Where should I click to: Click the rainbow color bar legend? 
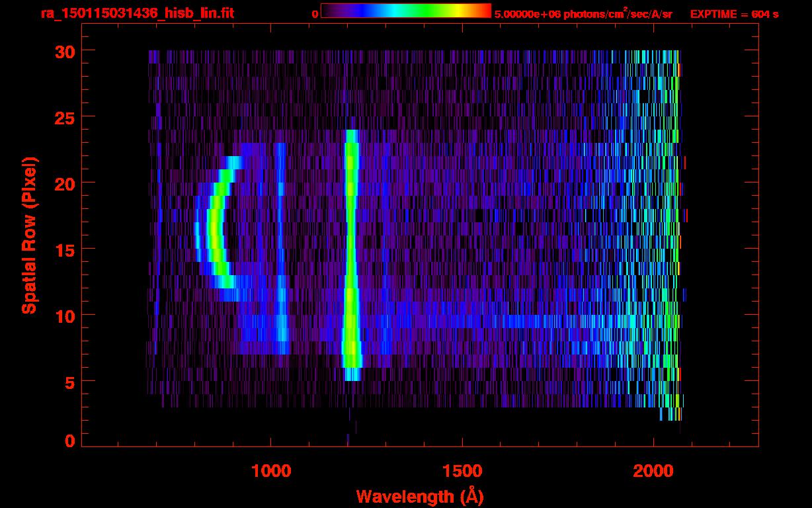406,11
